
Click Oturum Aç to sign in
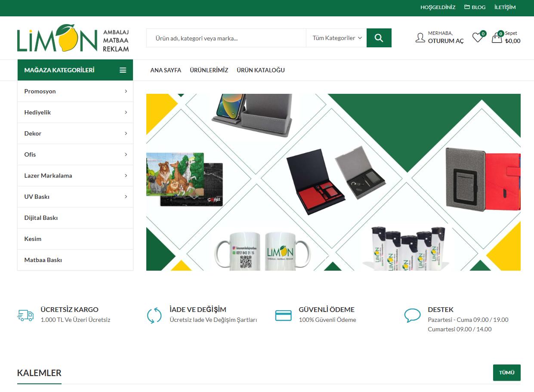coord(446,41)
